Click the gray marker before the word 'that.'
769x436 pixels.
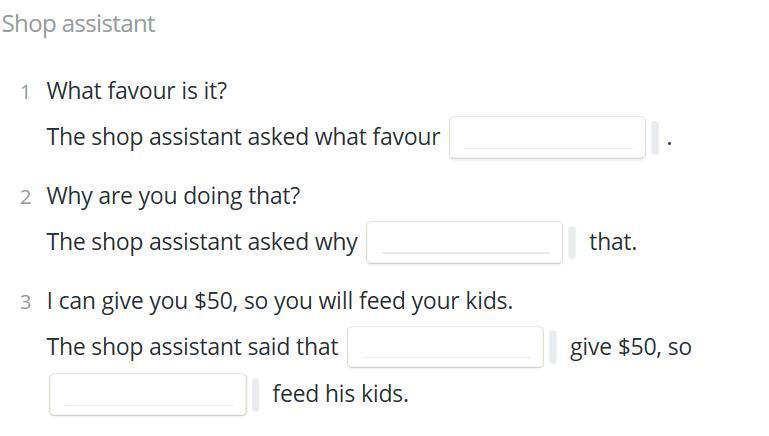pos(572,242)
